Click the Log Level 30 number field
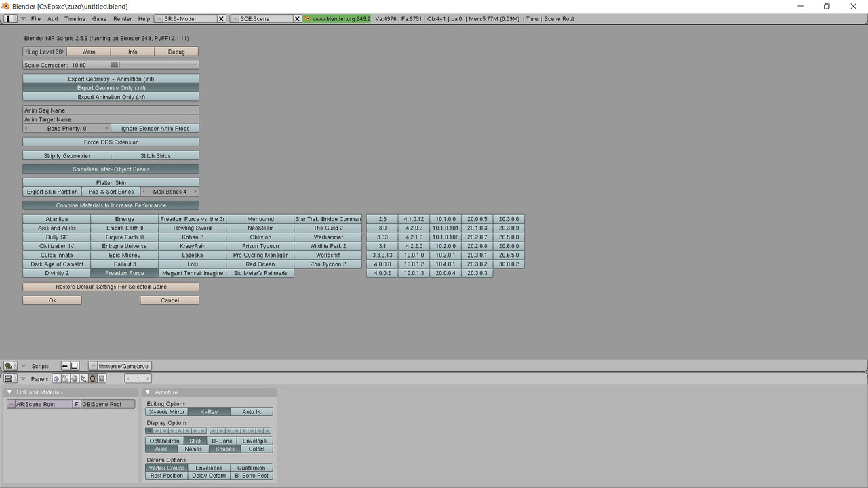This screenshot has height=488, width=868. 45,52
